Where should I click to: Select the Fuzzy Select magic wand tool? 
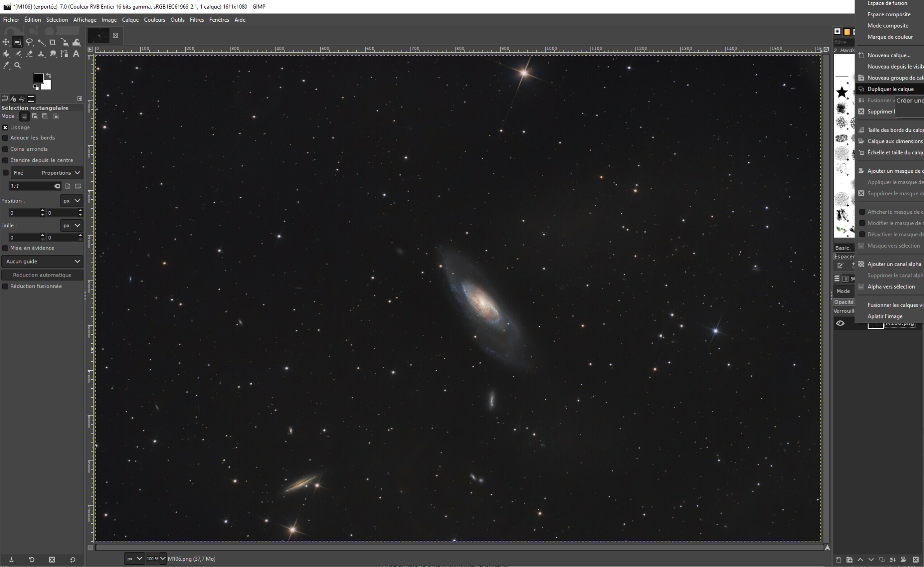point(41,42)
